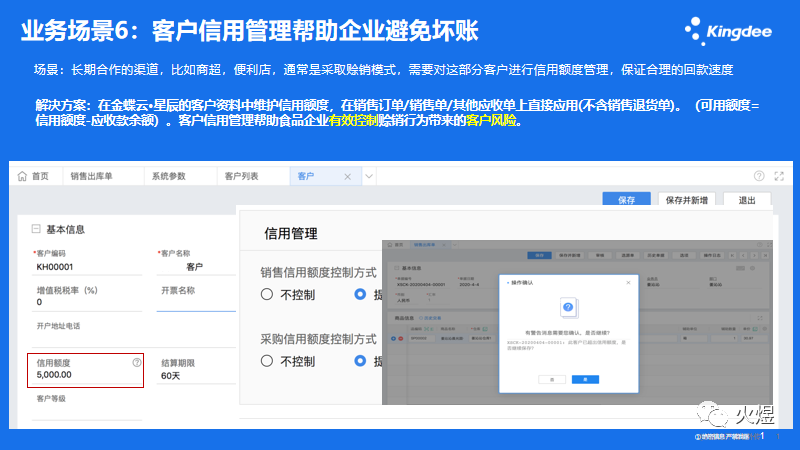
Task: Click the 信用额度 field showing 5,000.00
Action: (86, 374)
